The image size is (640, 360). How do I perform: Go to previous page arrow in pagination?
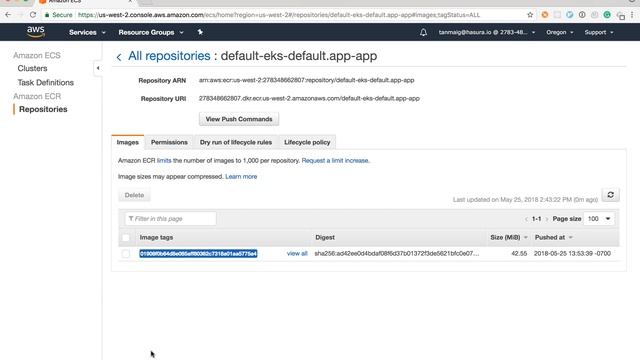click(526, 219)
